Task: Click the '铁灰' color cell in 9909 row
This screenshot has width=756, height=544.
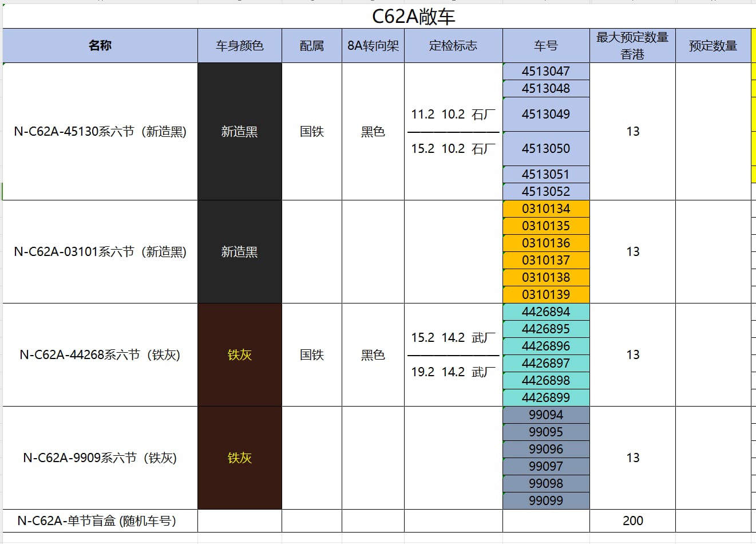Action: [x=240, y=458]
